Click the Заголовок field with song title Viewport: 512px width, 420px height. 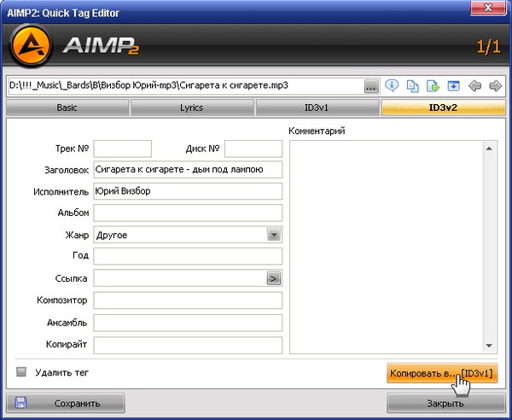(x=188, y=170)
